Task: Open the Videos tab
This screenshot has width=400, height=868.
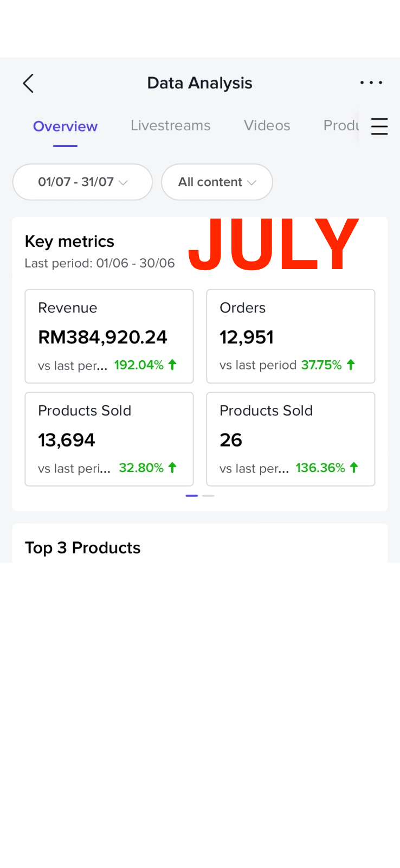Action: [x=267, y=126]
